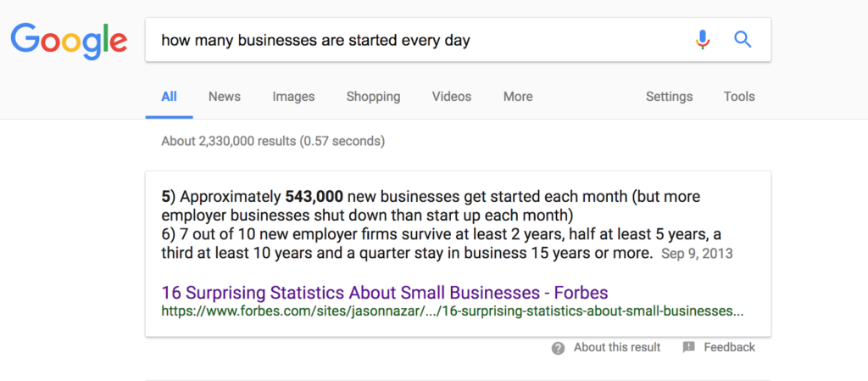Click the Feedback text link
The image size is (868, 381).
(x=729, y=347)
